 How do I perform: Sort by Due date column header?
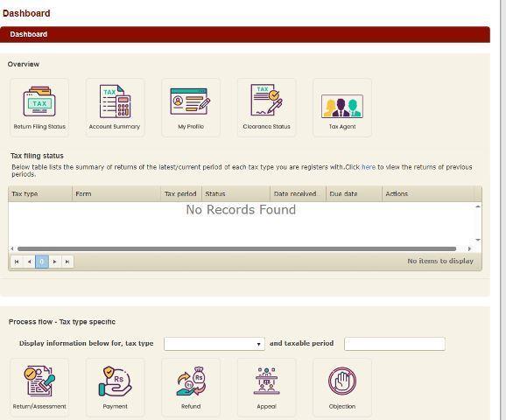pyautogui.click(x=354, y=194)
